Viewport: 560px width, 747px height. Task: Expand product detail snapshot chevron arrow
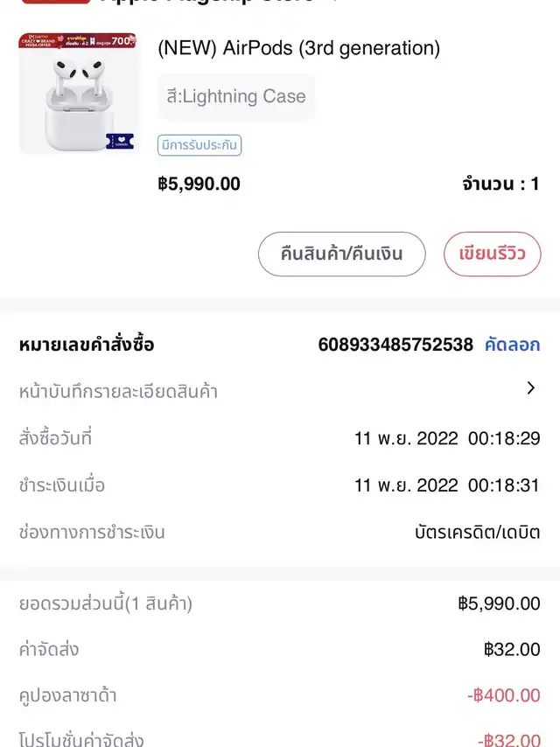530,389
